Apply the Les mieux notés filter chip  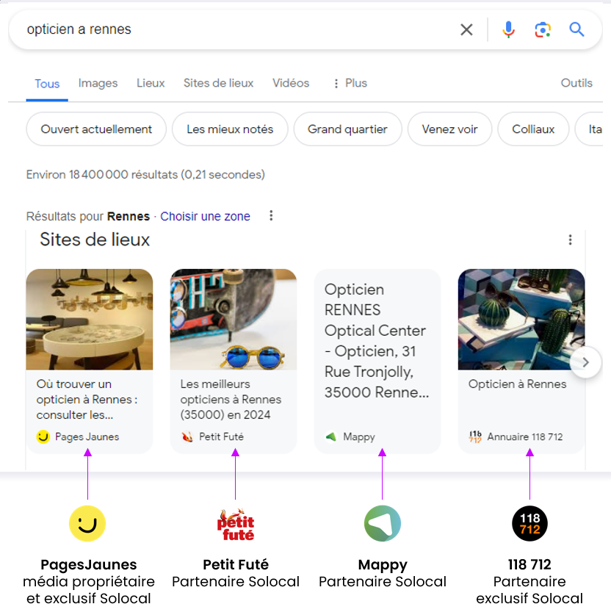click(230, 129)
